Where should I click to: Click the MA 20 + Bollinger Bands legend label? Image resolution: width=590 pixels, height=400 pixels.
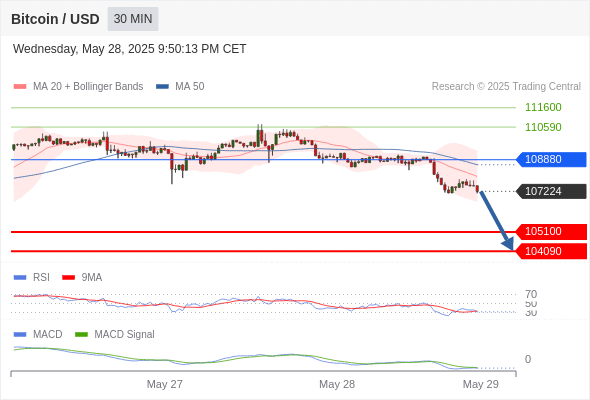click(88, 87)
